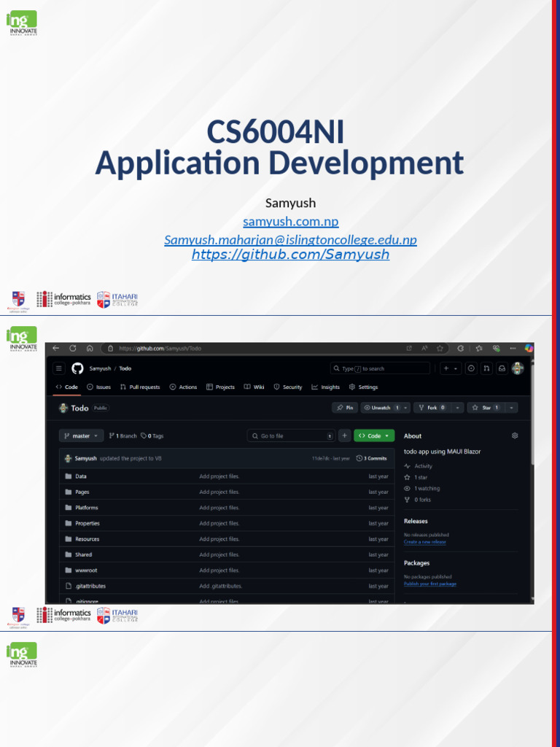The width and height of the screenshot is (560, 747).
Task: Open the hamburger navigation menu
Action: [59, 368]
